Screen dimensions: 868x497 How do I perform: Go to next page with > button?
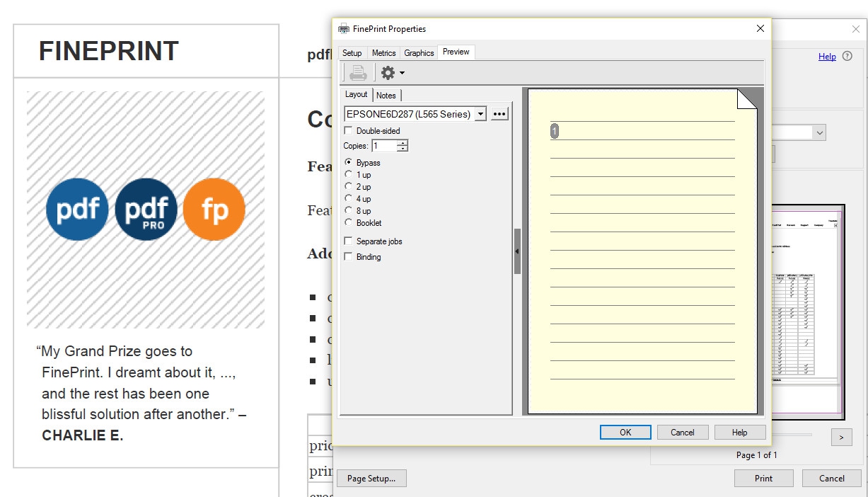point(841,438)
